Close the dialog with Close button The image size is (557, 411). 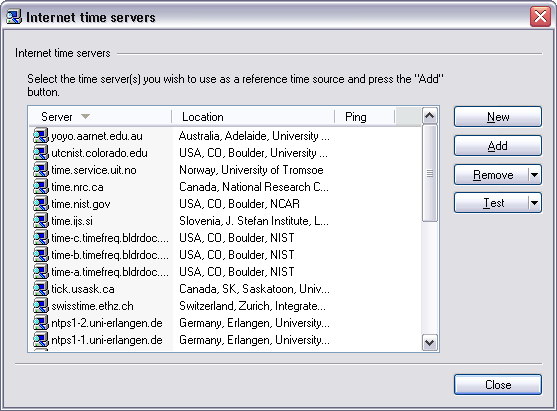[x=498, y=385]
